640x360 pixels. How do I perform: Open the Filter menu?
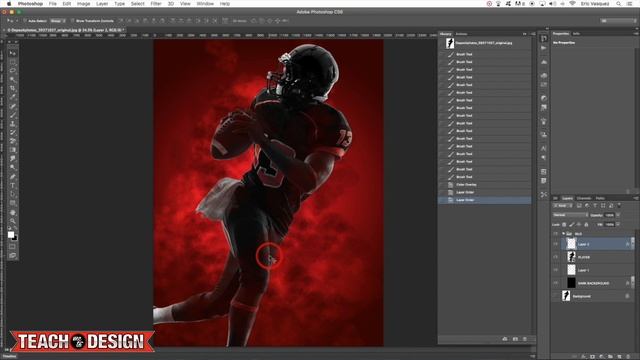(156, 4)
